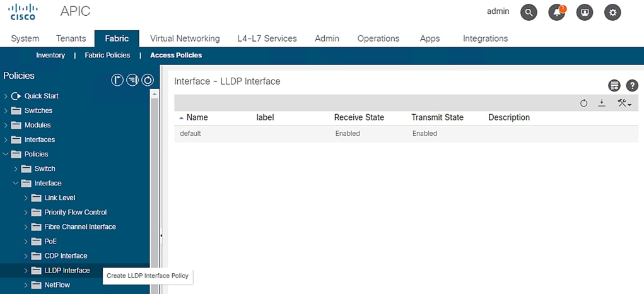The height and width of the screenshot is (294, 644).
Task: Click the gear settings icon in header
Action: (612, 12)
